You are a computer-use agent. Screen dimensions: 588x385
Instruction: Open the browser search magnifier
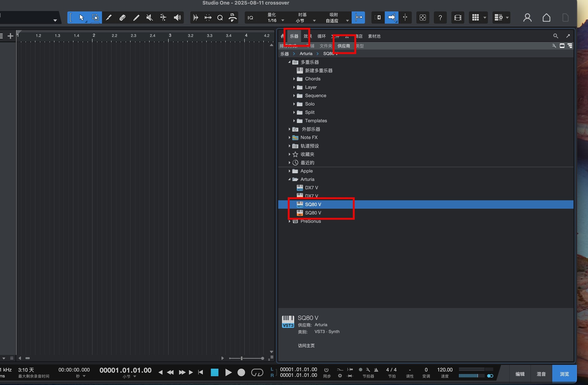point(556,36)
